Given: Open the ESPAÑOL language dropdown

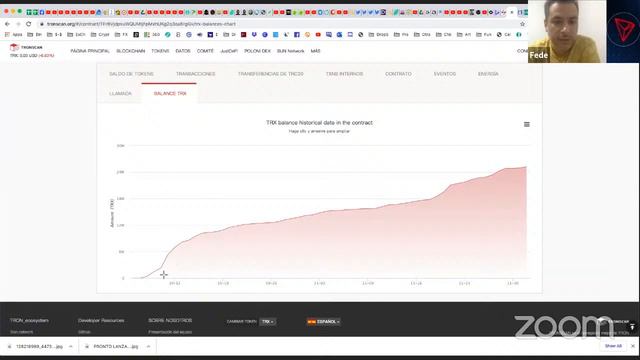Looking at the screenshot, I should pyautogui.click(x=324, y=322).
